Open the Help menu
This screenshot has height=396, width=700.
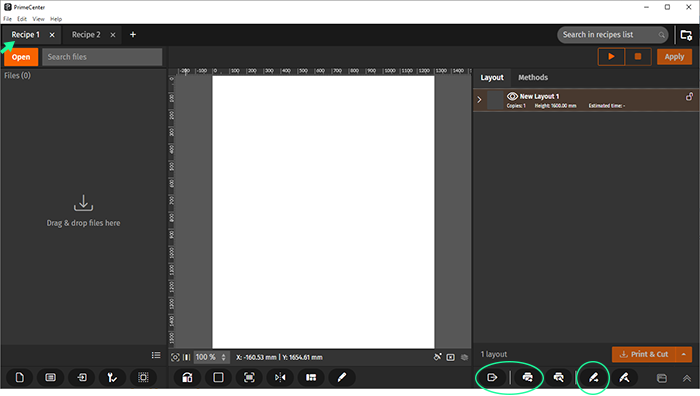click(56, 19)
